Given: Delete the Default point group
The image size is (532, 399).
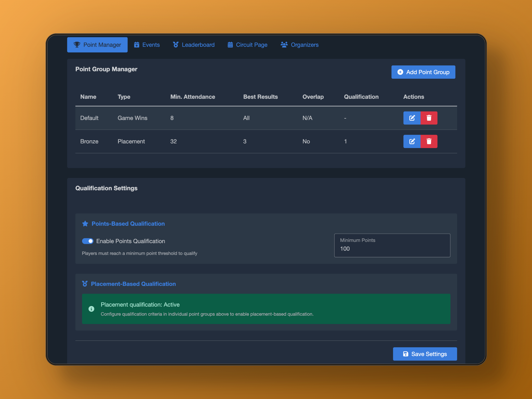Looking at the screenshot, I should coord(429,118).
